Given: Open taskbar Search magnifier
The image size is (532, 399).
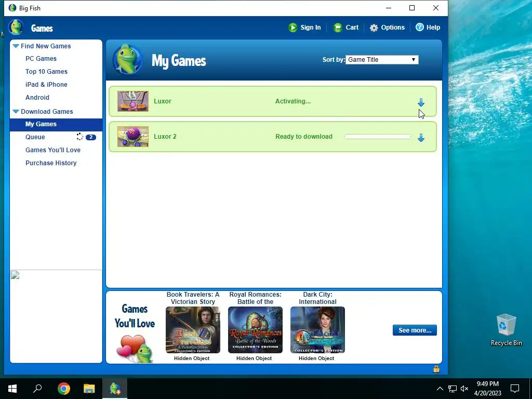Looking at the screenshot, I should (x=37, y=389).
